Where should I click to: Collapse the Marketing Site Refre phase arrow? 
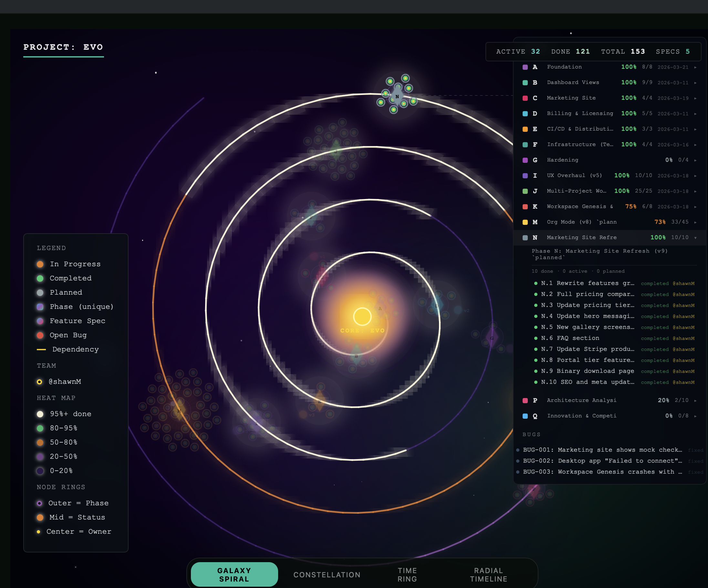pyautogui.click(x=695, y=238)
